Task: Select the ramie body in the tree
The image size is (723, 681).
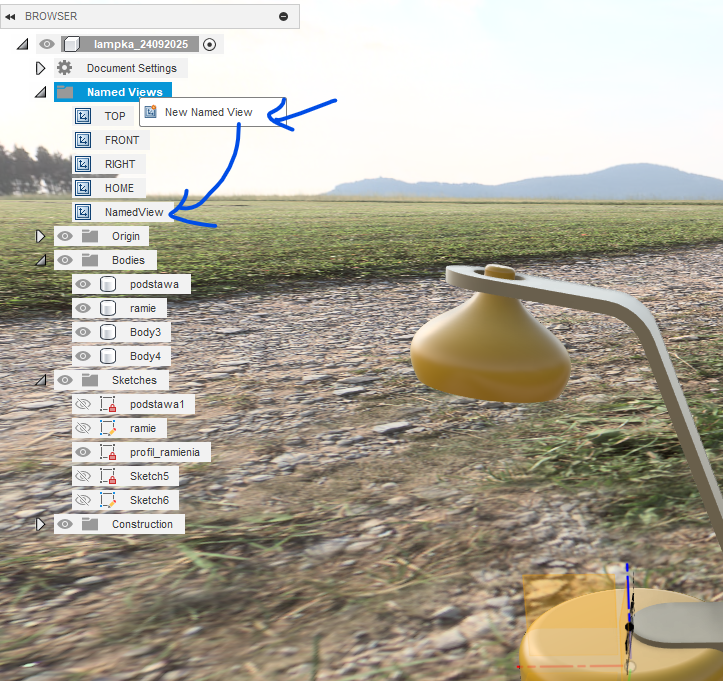Action: click(x=142, y=308)
